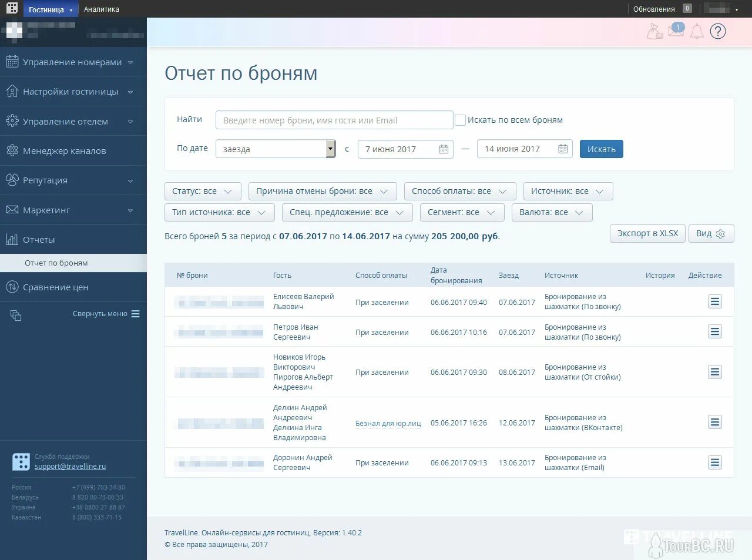The width and height of the screenshot is (752, 560).
Task: Click the room management calendar icon
Action: click(x=12, y=62)
